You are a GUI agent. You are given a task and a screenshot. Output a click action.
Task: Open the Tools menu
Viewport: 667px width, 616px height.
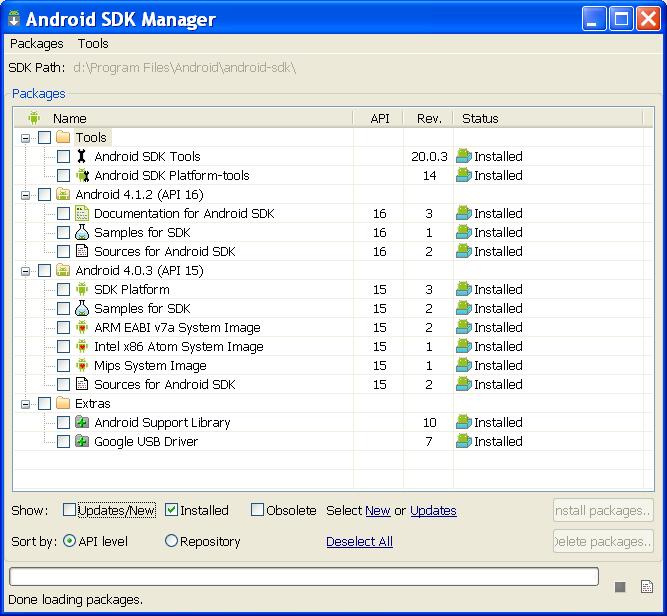pyautogui.click(x=93, y=43)
